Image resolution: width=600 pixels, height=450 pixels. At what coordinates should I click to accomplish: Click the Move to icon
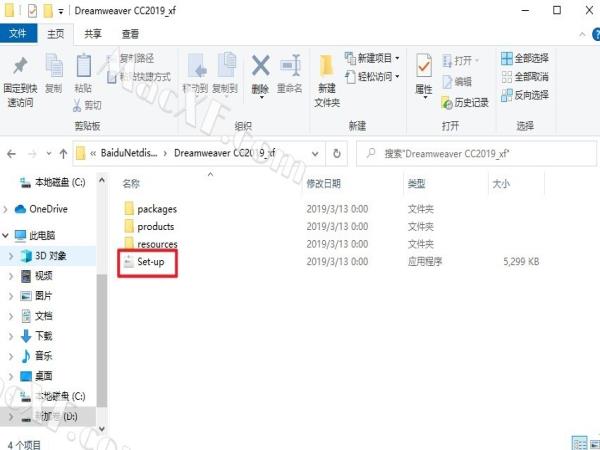pos(197,65)
